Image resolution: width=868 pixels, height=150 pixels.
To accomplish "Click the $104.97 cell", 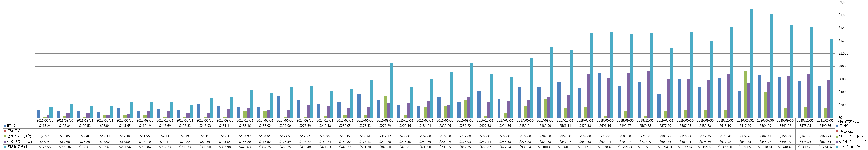I will pos(245,137).
